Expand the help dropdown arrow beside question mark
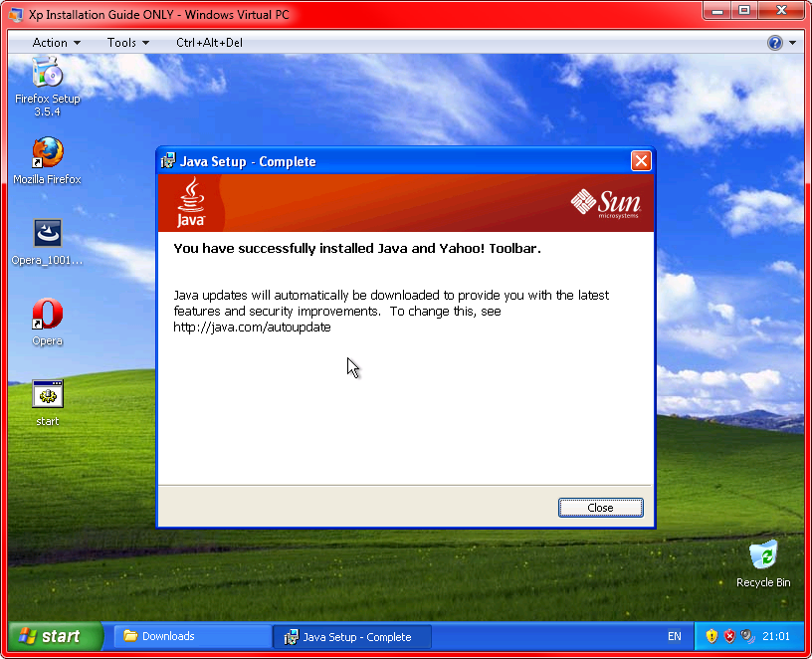This screenshot has height=659, width=812. point(792,43)
